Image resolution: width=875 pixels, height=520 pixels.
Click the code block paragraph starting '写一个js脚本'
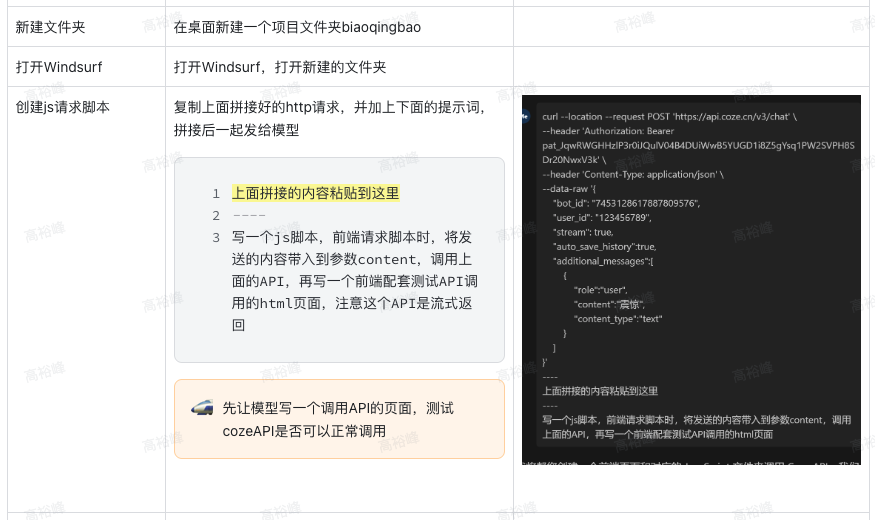pyautogui.click(x=354, y=281)
